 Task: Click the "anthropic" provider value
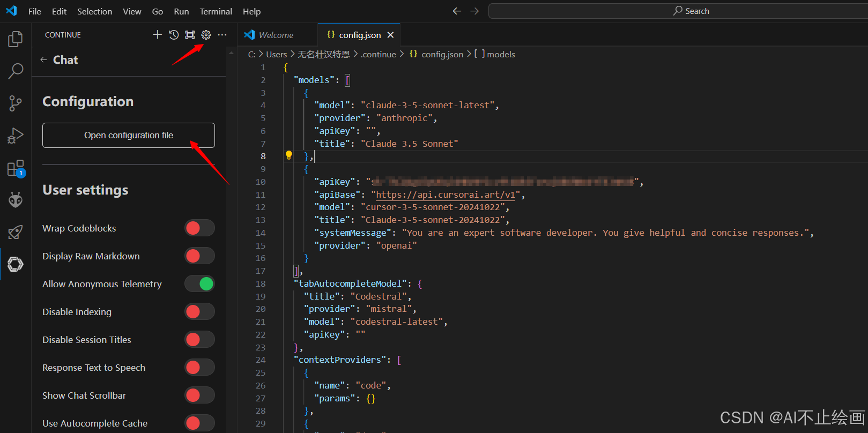click(405, 118)
